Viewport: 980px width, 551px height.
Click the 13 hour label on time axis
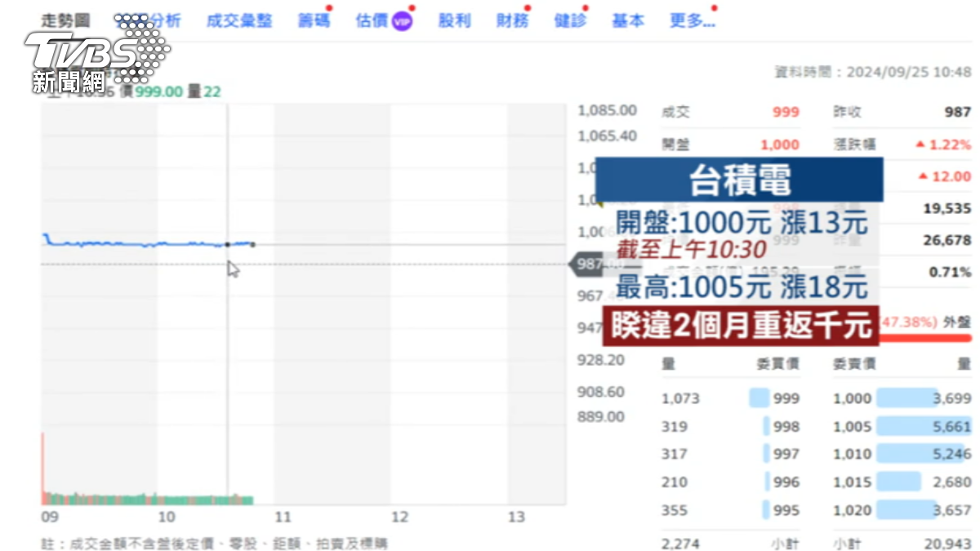coord(516,517)
